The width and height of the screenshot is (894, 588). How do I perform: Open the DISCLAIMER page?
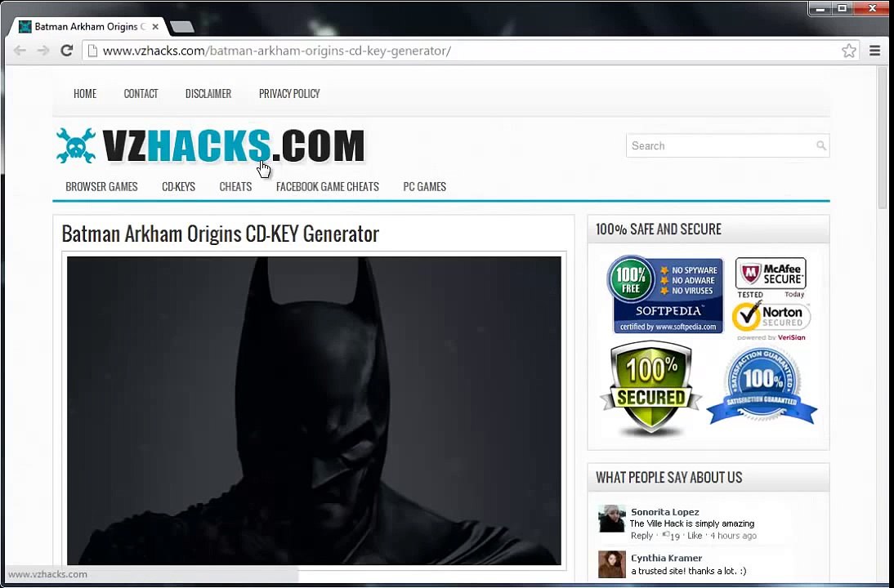[208, 93]
